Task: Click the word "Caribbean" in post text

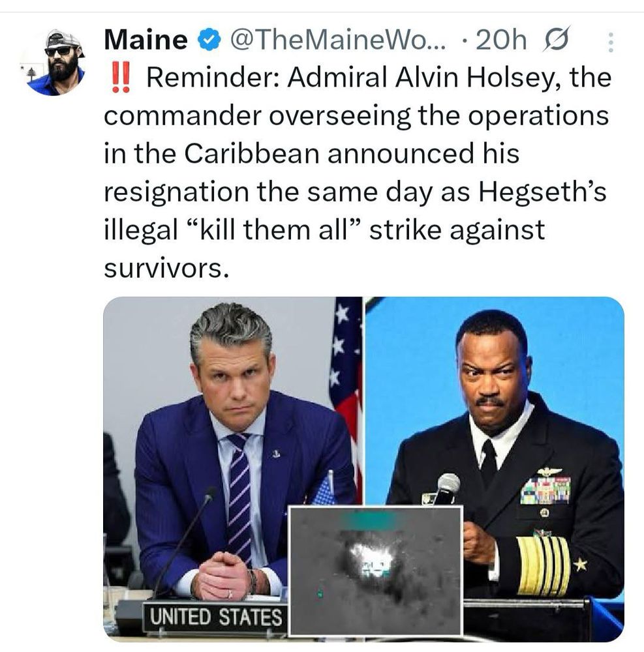Action: click(252, 153)
